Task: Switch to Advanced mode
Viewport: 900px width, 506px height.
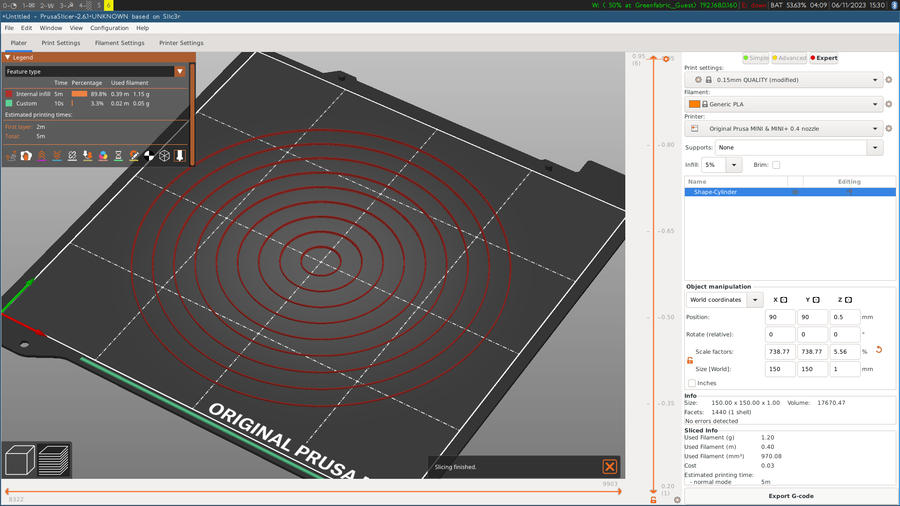Action: [x=789, y=58]
